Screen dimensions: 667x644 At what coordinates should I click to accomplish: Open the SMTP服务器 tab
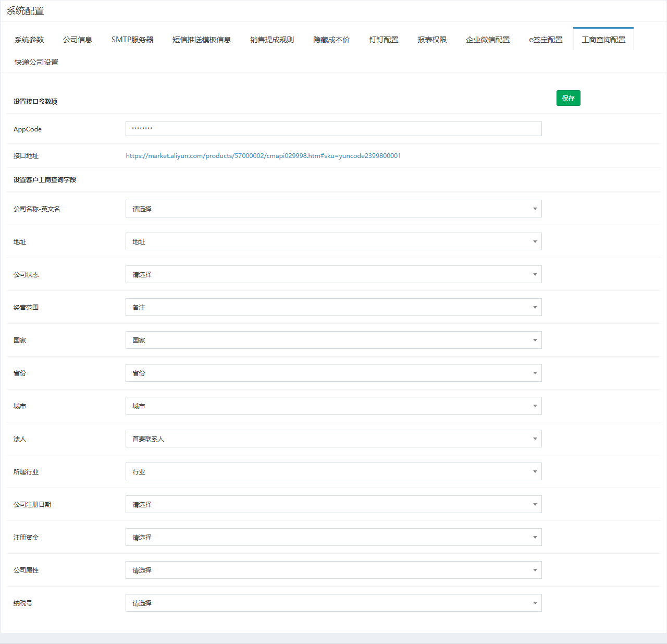click(x=132, y=40)
